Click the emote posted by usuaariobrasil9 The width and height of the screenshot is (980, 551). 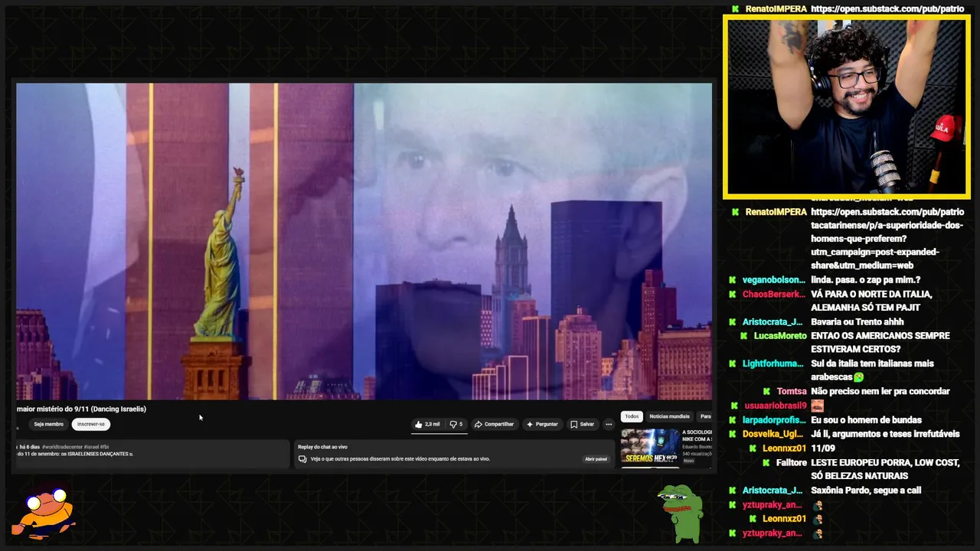[x=817, y=406]
